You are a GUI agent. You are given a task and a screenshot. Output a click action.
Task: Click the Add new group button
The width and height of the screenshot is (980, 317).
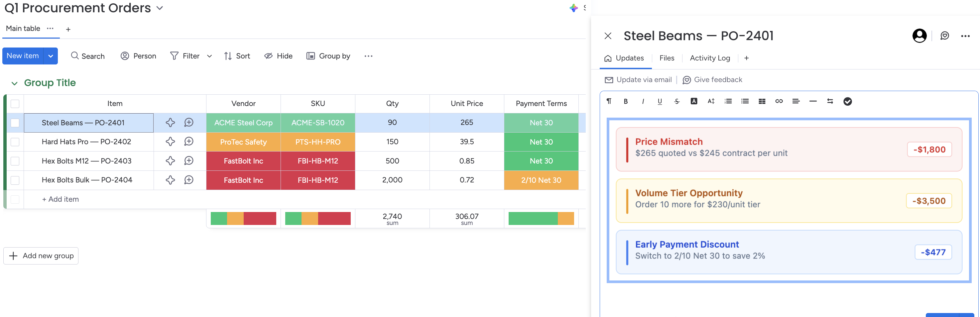coord(41,256)
